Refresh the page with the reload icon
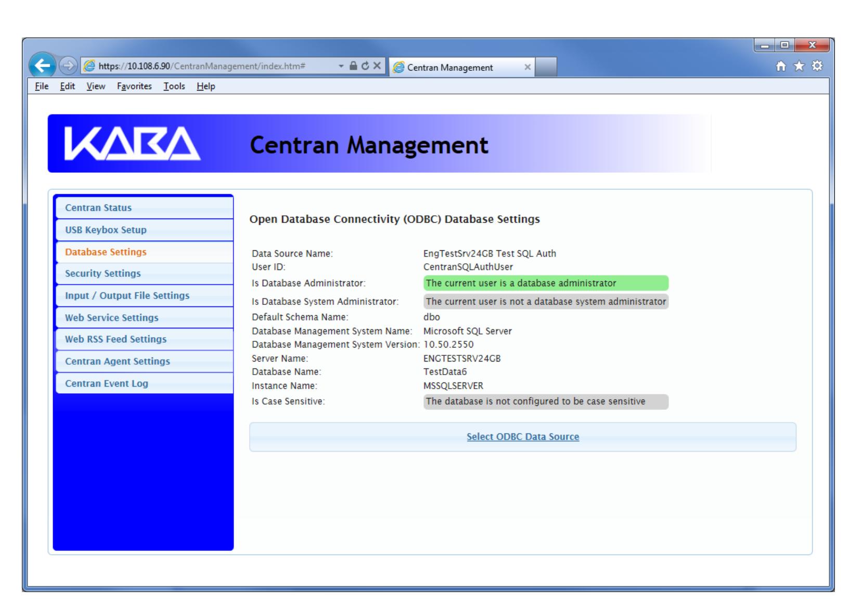Image resolution: width=849 pixels, height=616 pixels. coord(365,67)
